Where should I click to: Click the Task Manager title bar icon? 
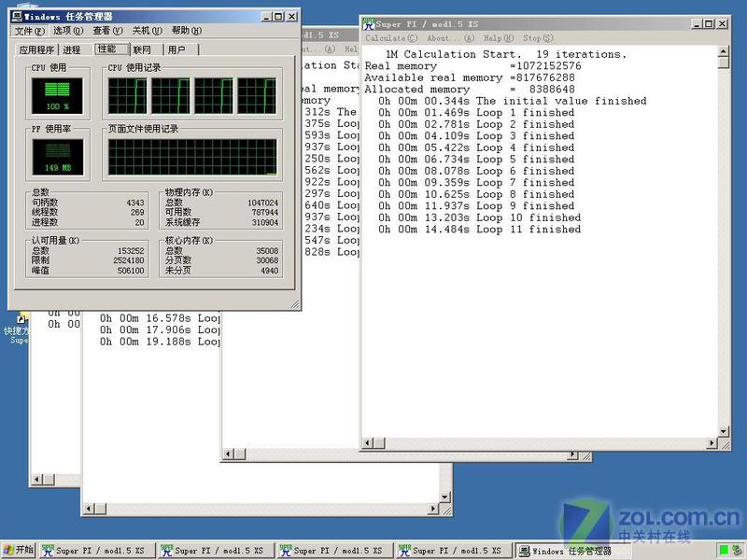tap(17, 17)
